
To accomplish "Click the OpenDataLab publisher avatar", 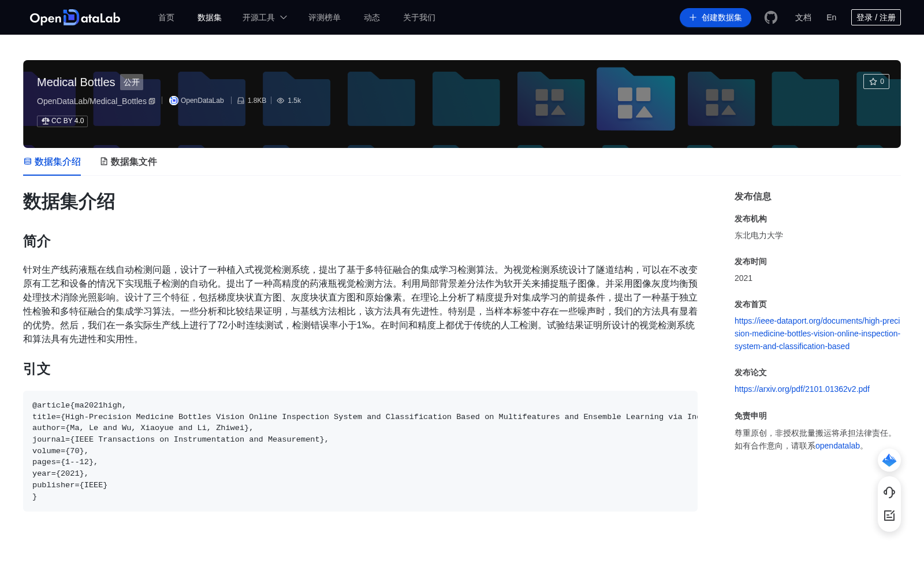I will pos(173,101).
